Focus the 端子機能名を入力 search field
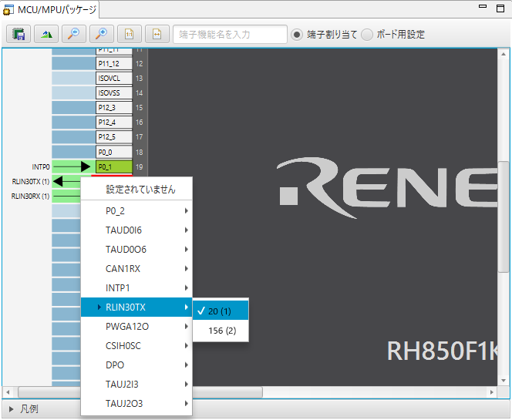Image resolution: width=512 pixels, height=420 pixels. pos(230,34)
